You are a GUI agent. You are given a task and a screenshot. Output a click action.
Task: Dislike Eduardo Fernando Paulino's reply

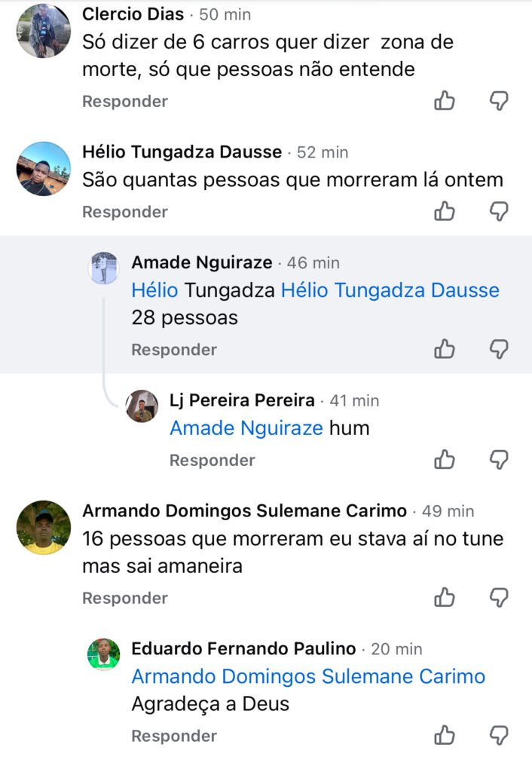[x=499, y=736]
